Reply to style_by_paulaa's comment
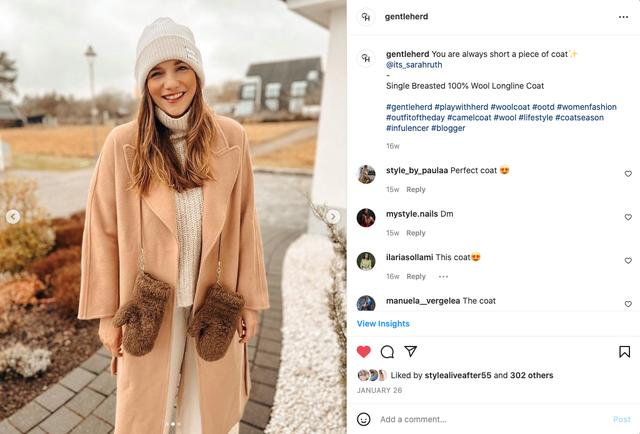640x434 pixels. [416, 189]
